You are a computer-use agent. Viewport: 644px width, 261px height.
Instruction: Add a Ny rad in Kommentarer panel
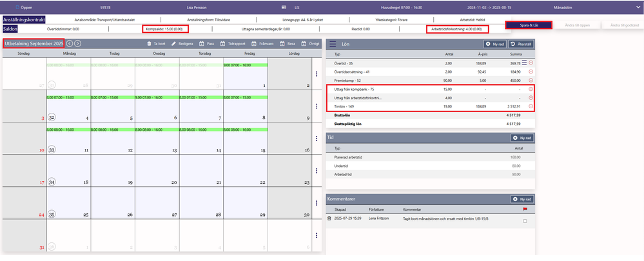[522, 199]
